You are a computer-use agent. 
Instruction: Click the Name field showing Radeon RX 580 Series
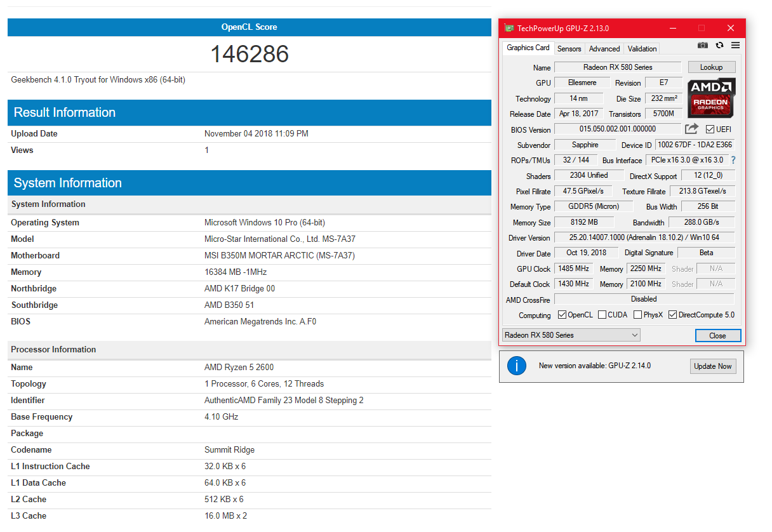[x=618, y=67]
